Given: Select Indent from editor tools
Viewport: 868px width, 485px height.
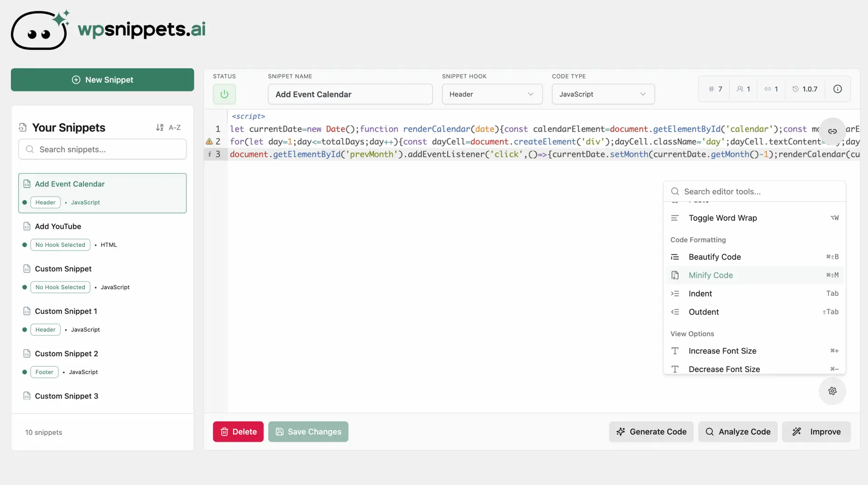Looking at the screenshot, I should (755, 294).
